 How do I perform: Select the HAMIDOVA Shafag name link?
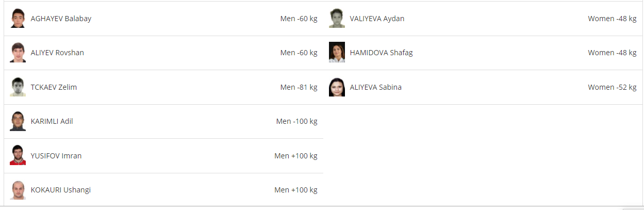pyautogui.click(x=381, y=53)
